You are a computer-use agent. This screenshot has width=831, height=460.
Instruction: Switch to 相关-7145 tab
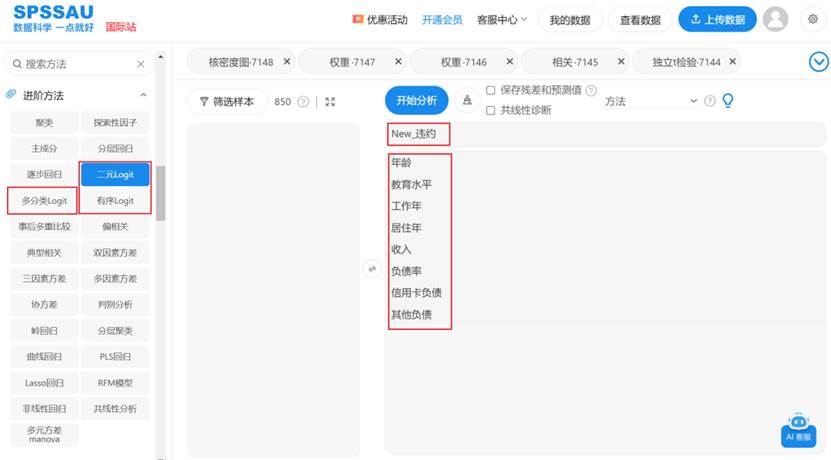tap(574, 62)
